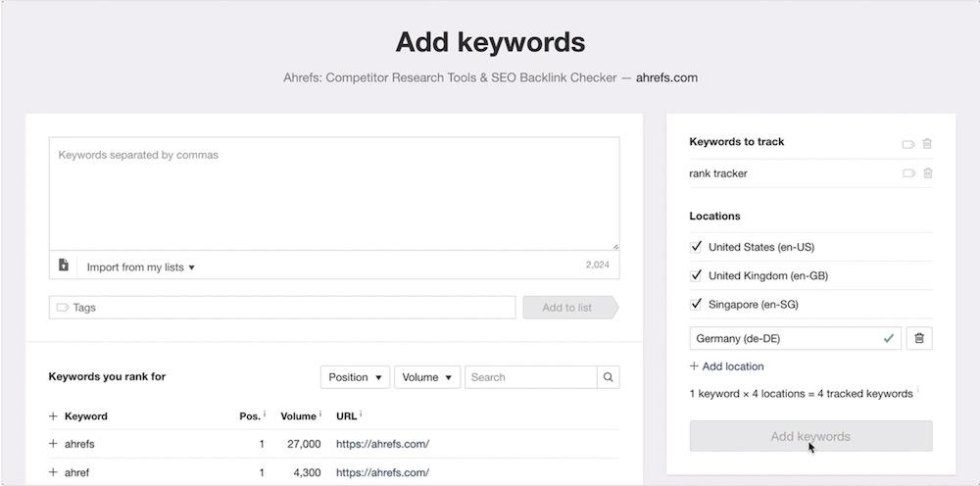
Task: Click the Germany (de-DE) location field
Action: click(795, 339)
